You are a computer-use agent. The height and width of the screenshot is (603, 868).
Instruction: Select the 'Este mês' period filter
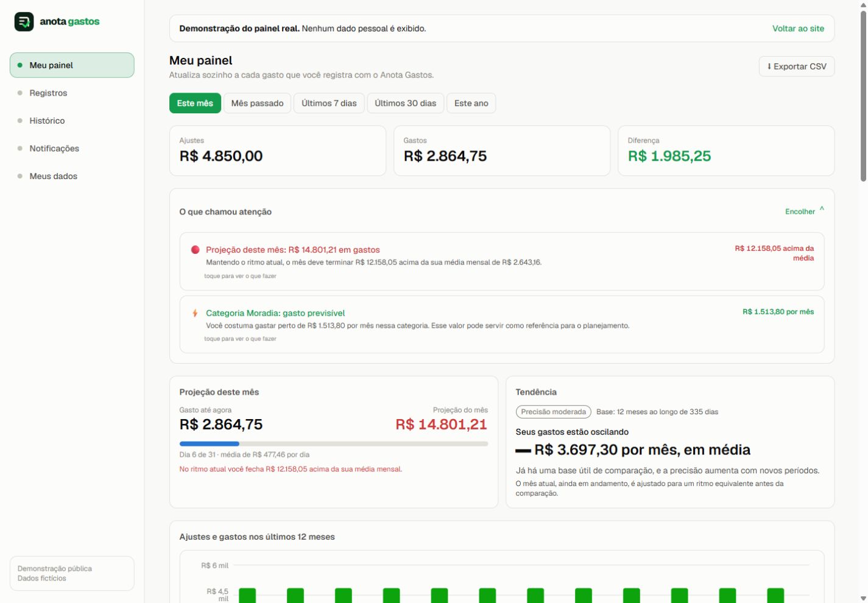[x=195, y=103]
